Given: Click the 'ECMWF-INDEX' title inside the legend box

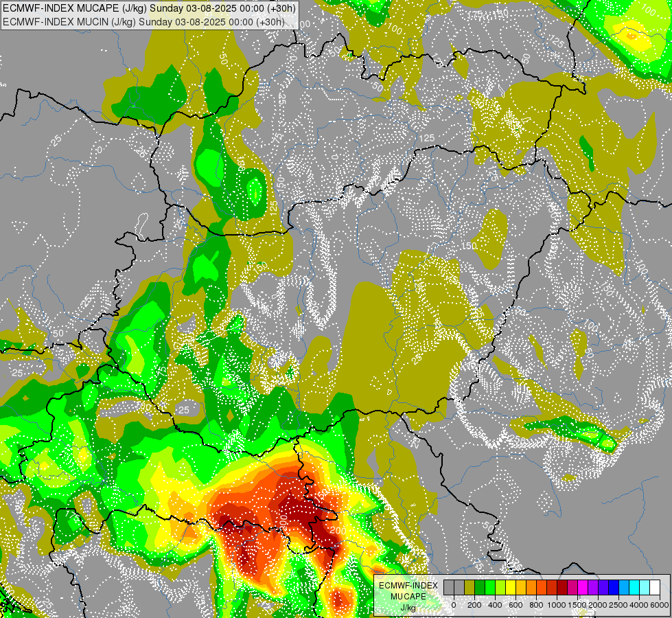Looking at the screenshot, I should coord(408,586).
